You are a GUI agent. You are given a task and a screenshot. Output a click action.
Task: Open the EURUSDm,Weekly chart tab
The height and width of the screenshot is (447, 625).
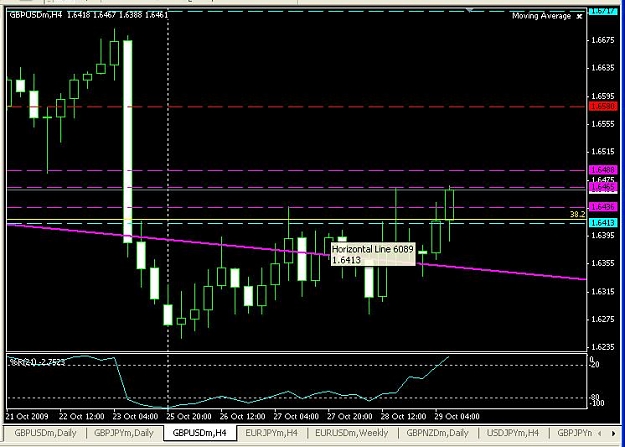click(x=352, y=433)
